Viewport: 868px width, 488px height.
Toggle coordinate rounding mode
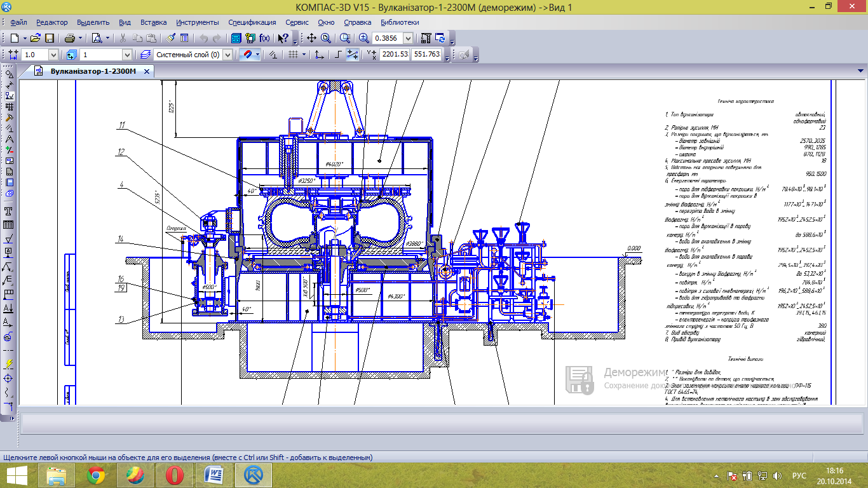(352, 55)
